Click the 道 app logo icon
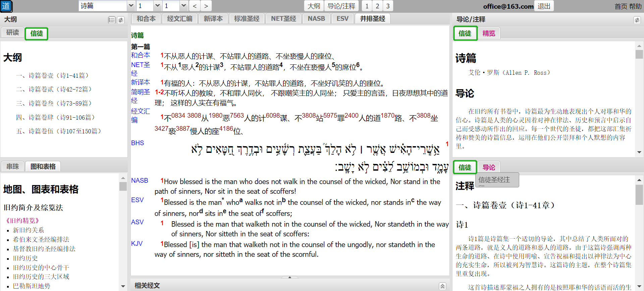This screenshot has height=291, width=644. 6,6
